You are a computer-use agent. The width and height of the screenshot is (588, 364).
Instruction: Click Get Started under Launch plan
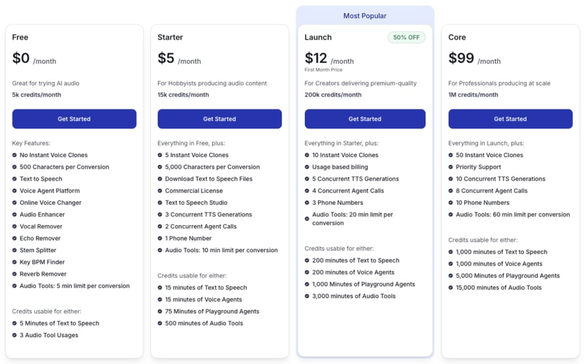365,119
